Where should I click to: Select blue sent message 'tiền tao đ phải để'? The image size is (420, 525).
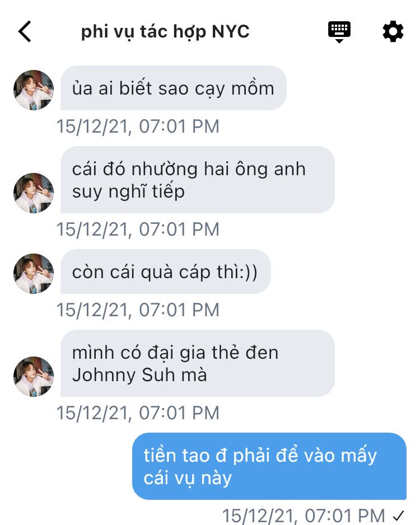269,466
